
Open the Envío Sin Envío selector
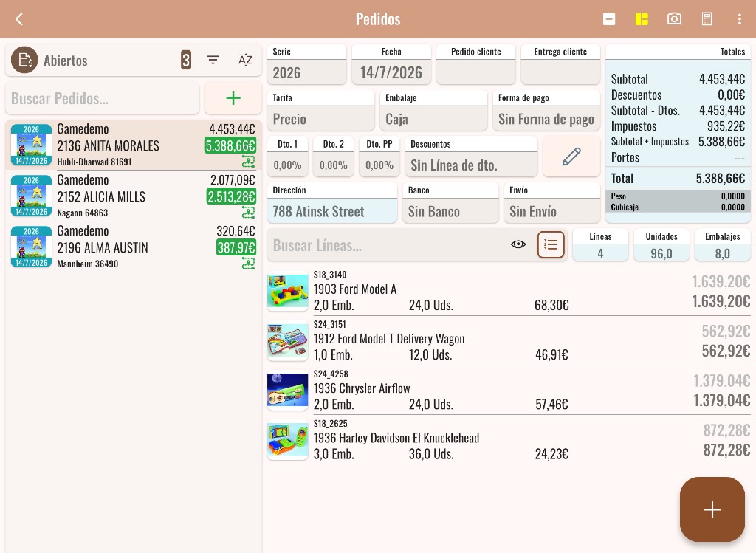point(552,202)
